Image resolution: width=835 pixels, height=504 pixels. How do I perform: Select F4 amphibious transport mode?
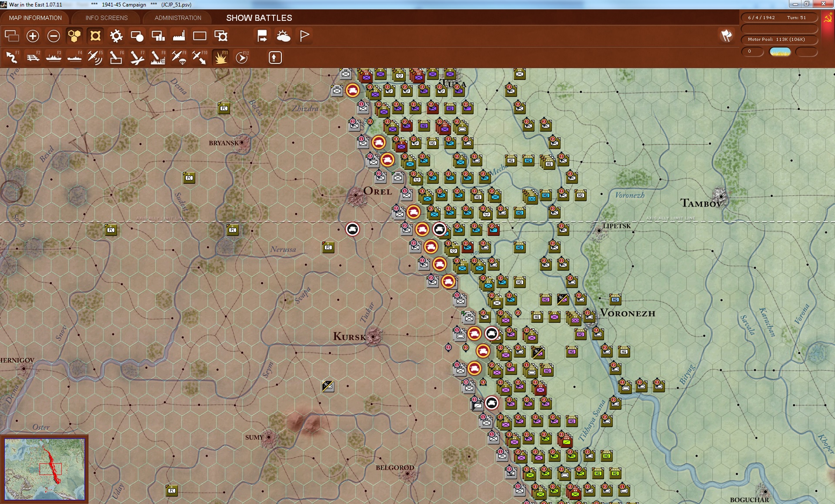[74, 57]
